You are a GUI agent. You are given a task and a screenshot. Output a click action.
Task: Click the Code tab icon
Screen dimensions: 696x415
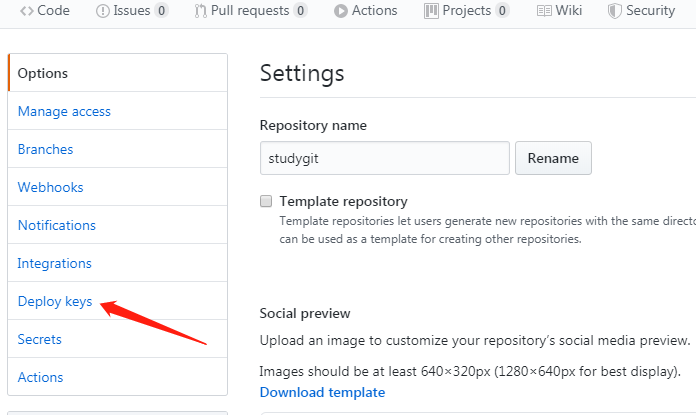click(27, 11)
